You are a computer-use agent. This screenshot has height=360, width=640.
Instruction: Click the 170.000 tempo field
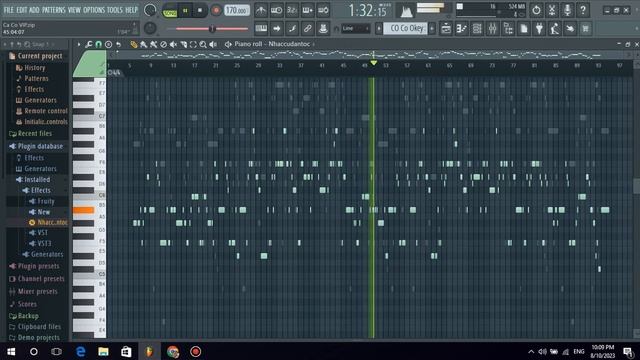coord(237,10)
